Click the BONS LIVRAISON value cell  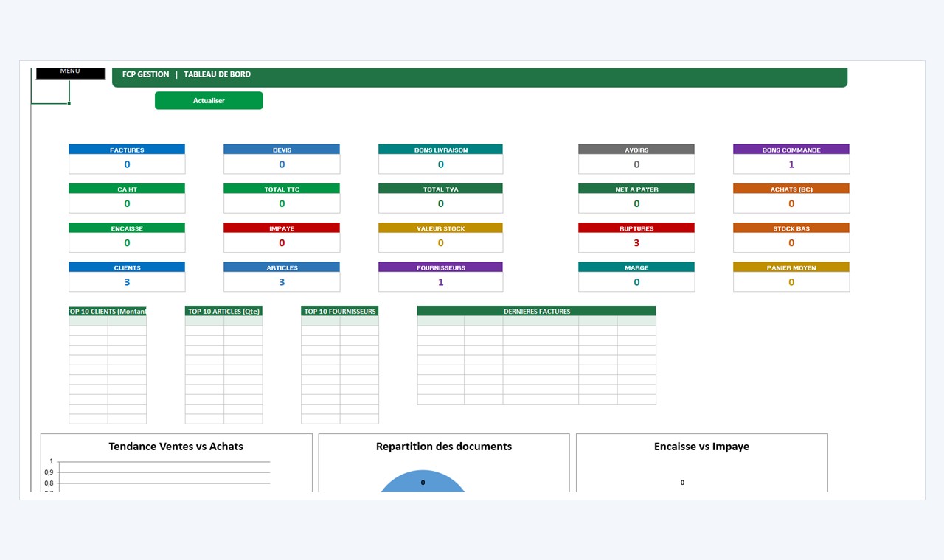[x=440, y=164]
